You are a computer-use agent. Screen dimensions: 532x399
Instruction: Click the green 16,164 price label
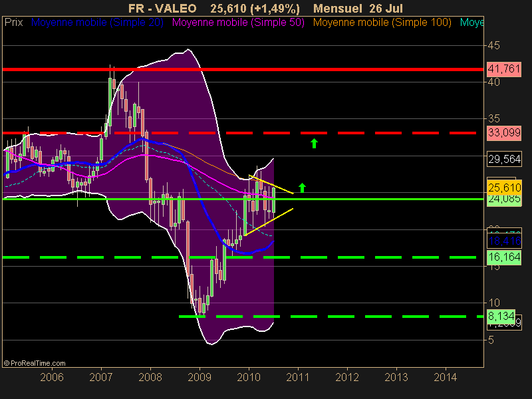pos(504,257)
